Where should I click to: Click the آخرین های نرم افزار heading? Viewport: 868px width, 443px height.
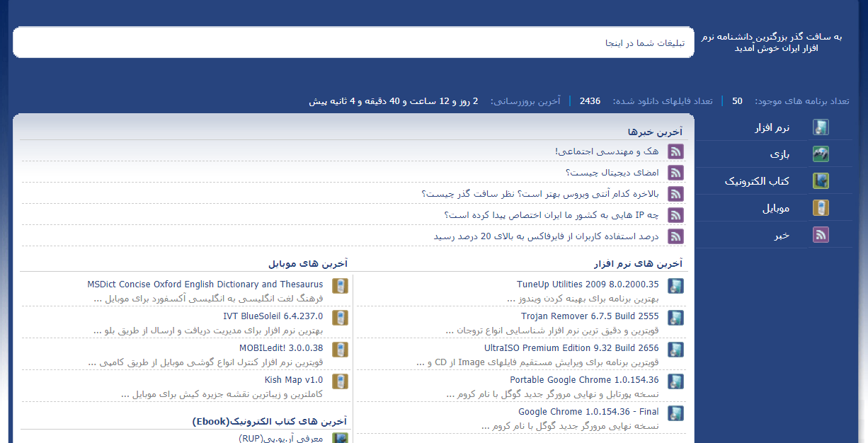pos(638,263)
